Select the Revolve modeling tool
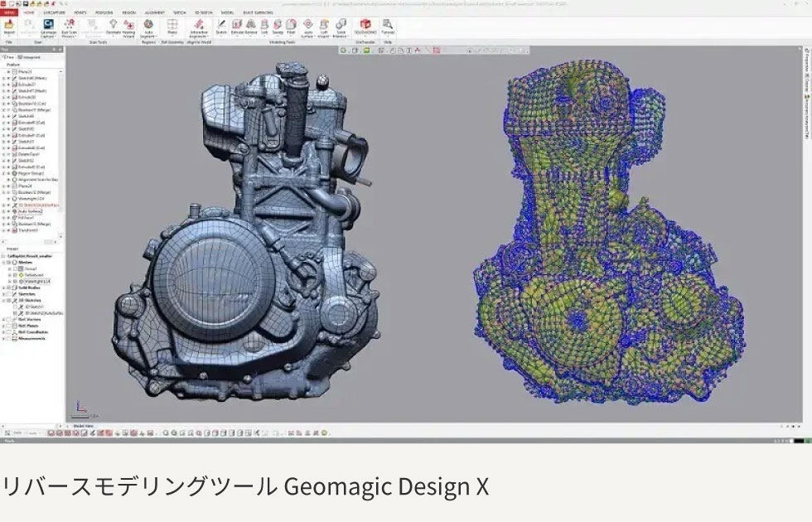 click(251, 27)
